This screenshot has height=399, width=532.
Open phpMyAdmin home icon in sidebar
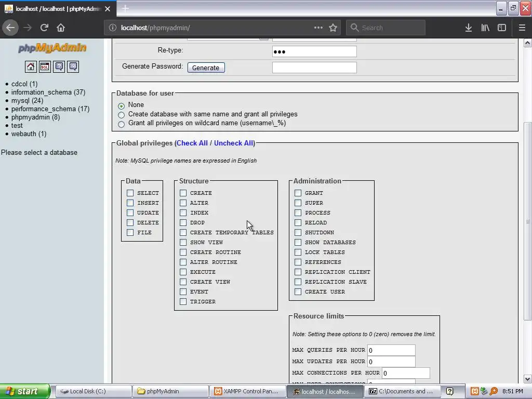click(31, 66)
